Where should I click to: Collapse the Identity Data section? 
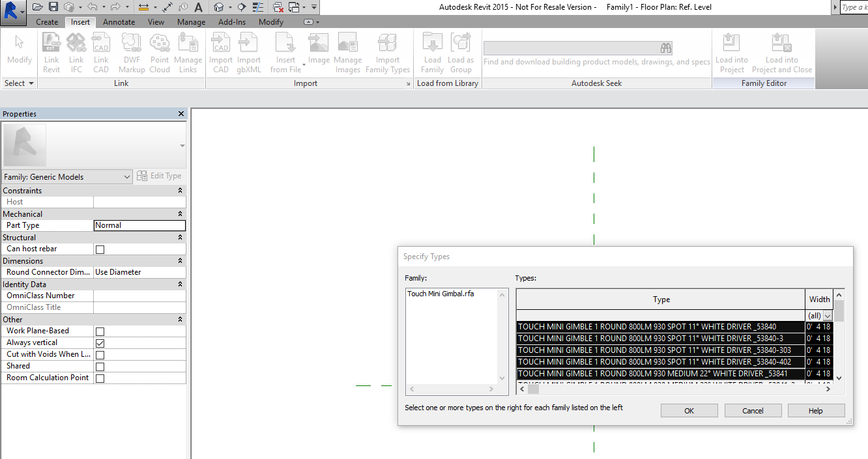tap(180, 285)
